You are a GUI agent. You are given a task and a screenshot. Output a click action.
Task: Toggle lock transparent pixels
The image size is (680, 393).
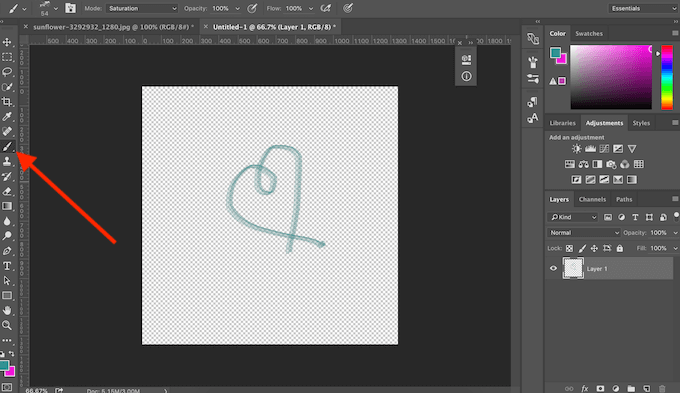(569, 248)
